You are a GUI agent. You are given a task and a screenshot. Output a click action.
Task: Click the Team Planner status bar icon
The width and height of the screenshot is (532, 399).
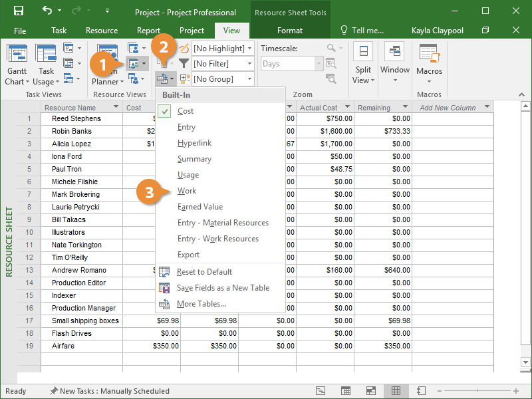point(371,391)
